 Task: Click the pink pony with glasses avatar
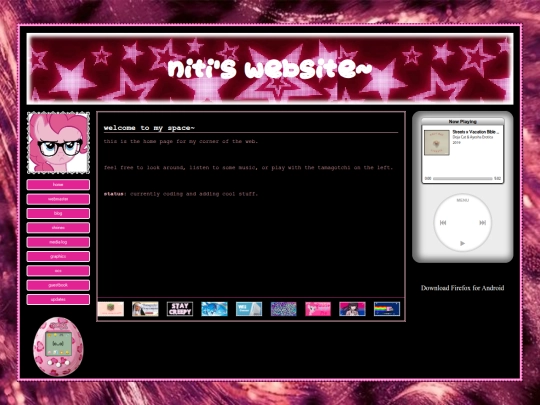[58, 143]
